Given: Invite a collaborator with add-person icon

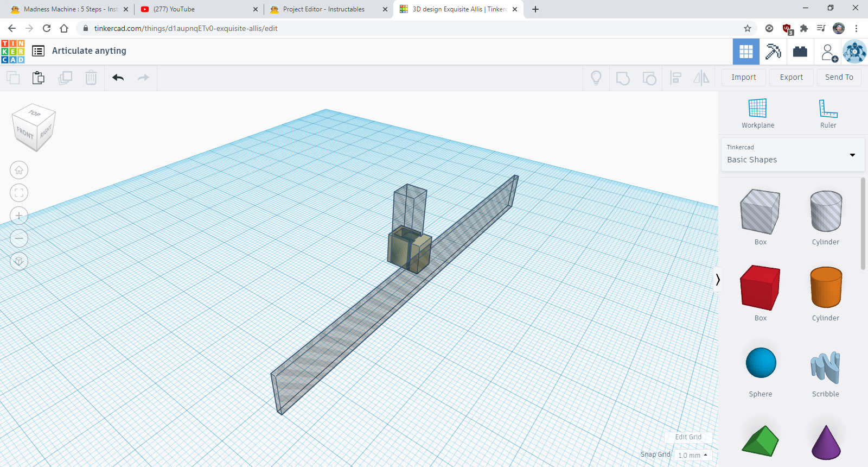Looking at the screenshot, I should click(829, 52).
